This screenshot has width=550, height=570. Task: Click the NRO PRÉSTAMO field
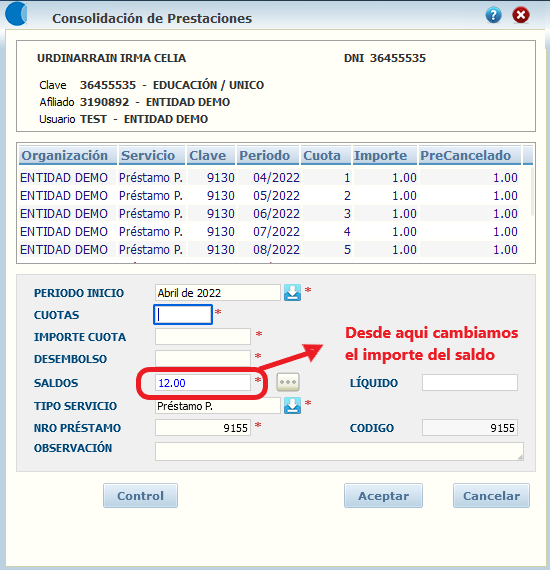click(x=203, y=428)
